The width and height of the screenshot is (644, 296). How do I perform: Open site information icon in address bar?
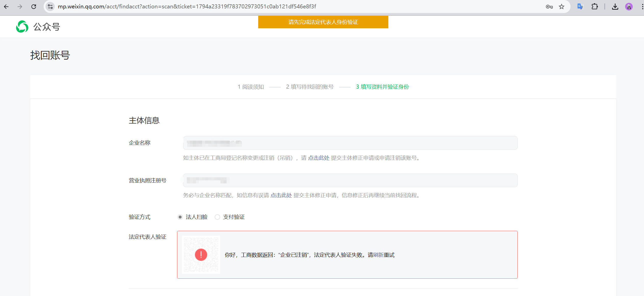(50, 7)
